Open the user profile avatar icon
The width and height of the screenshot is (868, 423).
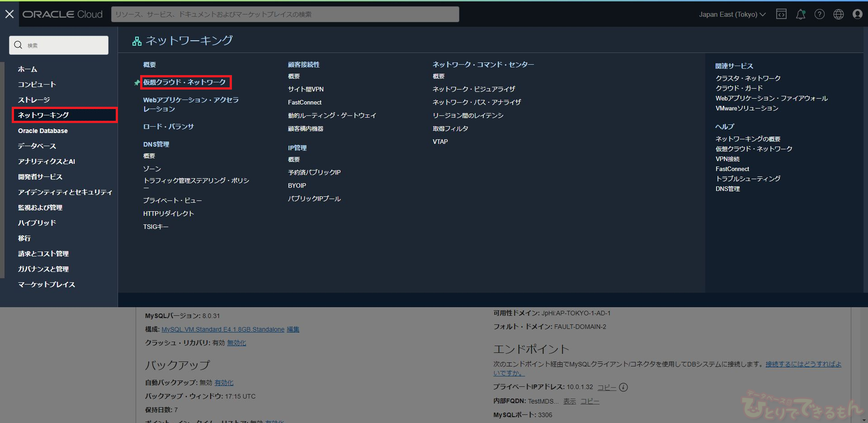tap(857, 14)
